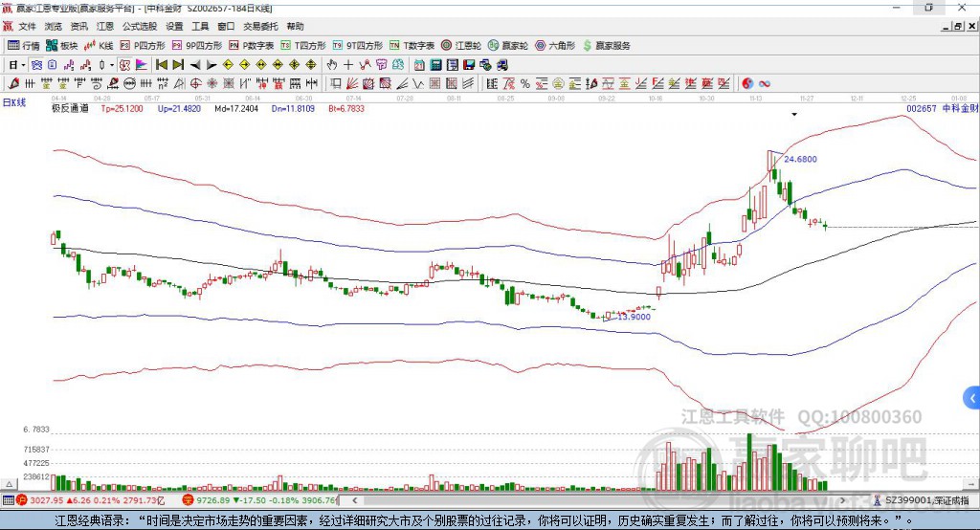
Task: Open the 江恩轮 (Gann wheel) tool
Action: (462, 45)
